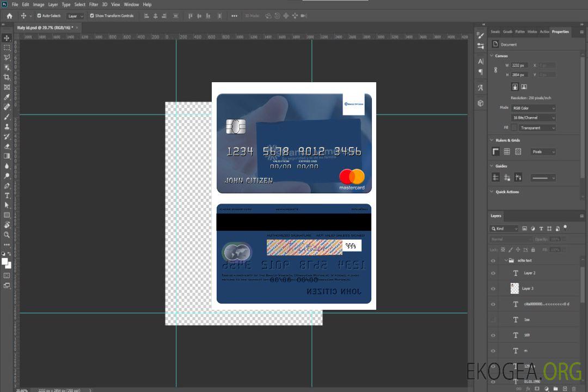Select the Move tool in the toolbox
This screenshot has height=392, width=588.
coord(7,38)
